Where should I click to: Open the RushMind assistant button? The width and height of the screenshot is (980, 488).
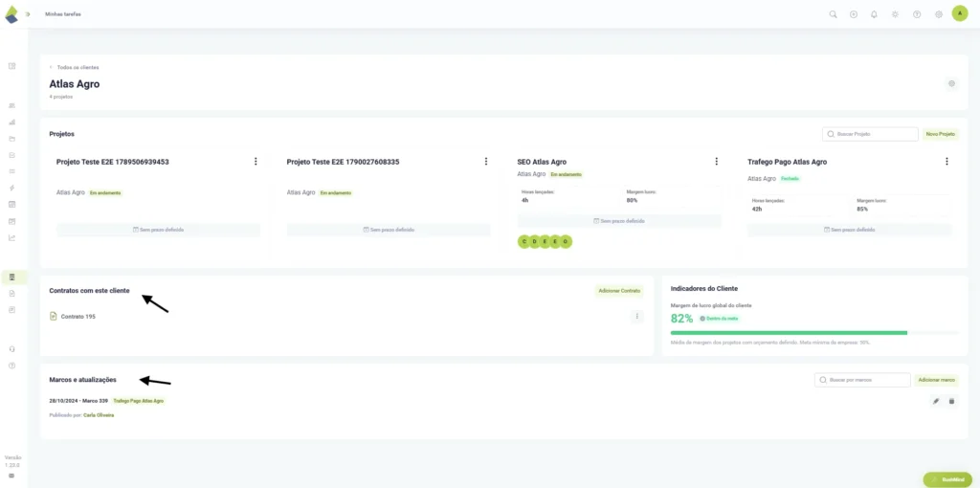tap(947, 479)
